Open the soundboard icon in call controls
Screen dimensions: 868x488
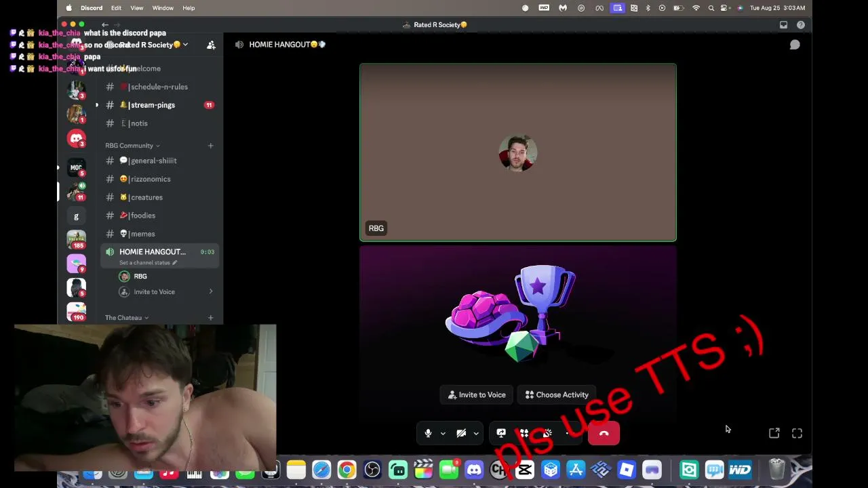[x=547, y=433]
